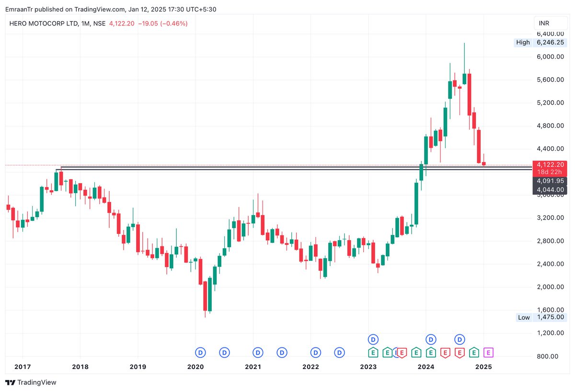Open the dividend marker above the 2021 label
Image resolution: width=575 pixels, height=392 pixels.
(258, 353)
